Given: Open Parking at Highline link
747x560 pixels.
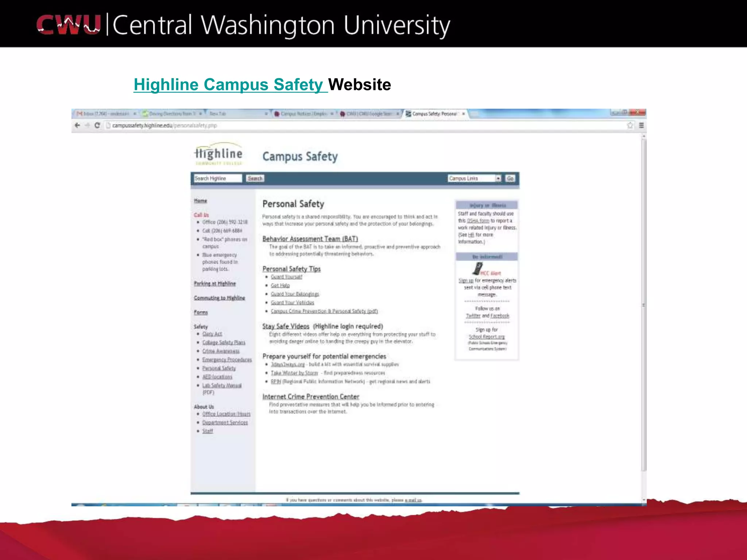Looking at the screenshot, I should pyautogui.click(x=215, y=284).
